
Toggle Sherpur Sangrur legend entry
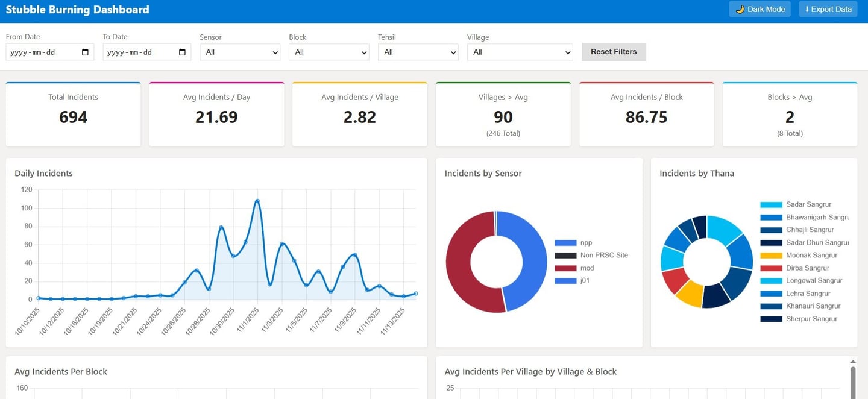click(799, 319)
